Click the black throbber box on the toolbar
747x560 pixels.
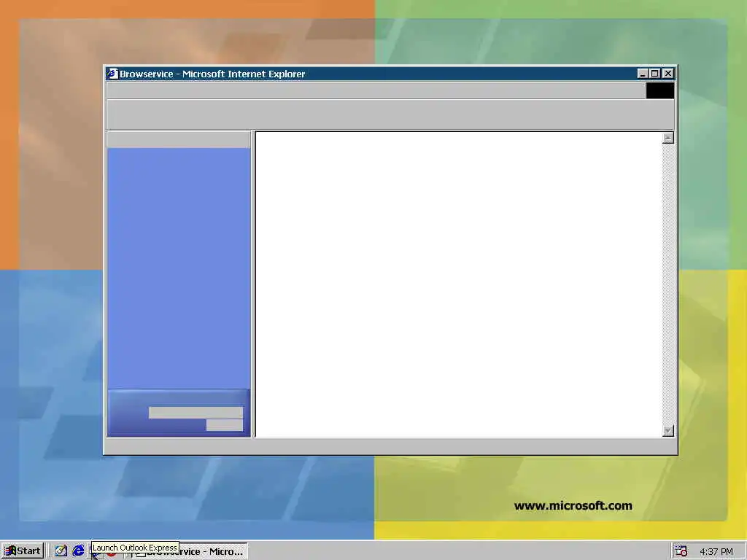[x=659, y=90]
